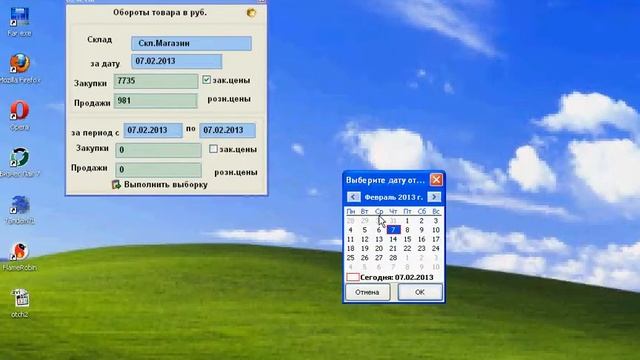Viewport: 640px width, 360px height.
Task: Pick day 24 in calendar
Action: tap(436, 249)
